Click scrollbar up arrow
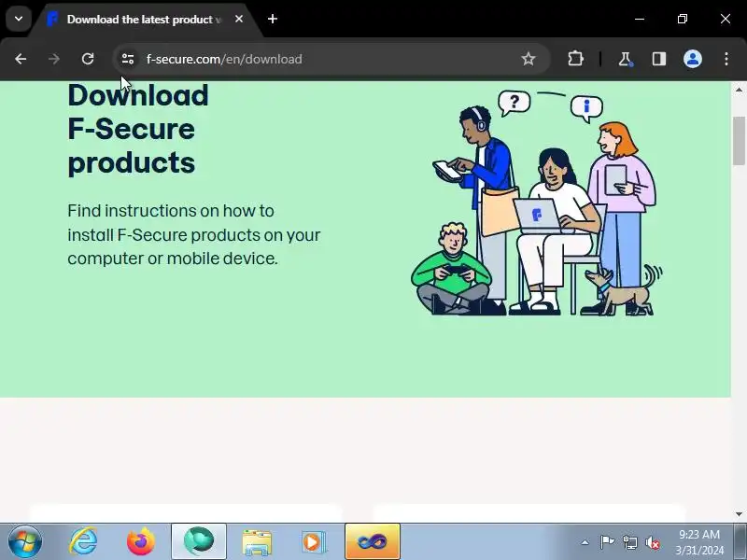Screen dimensions: 747x560 [739, 90]
